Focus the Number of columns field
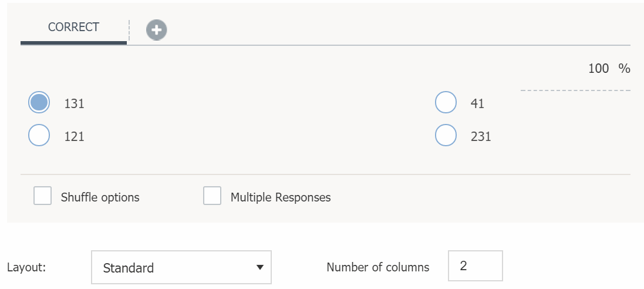Image resolution: width=644 pixels, height=289 pixels. pyautogui.click(x=475, y=266)
